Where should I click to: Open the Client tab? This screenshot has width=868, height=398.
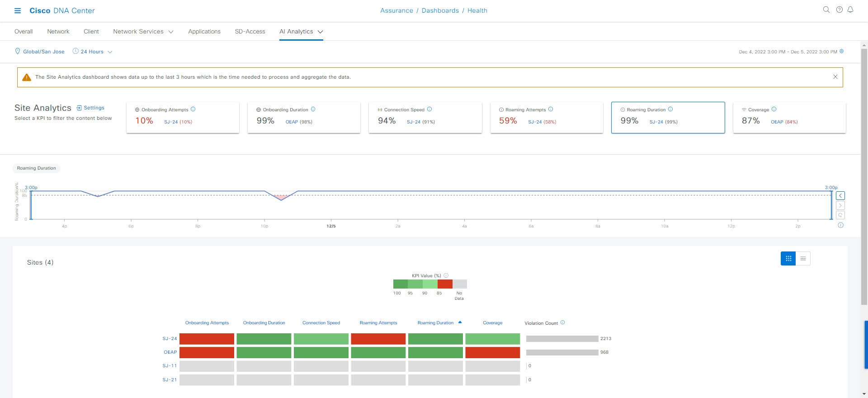tap(91, 31)
